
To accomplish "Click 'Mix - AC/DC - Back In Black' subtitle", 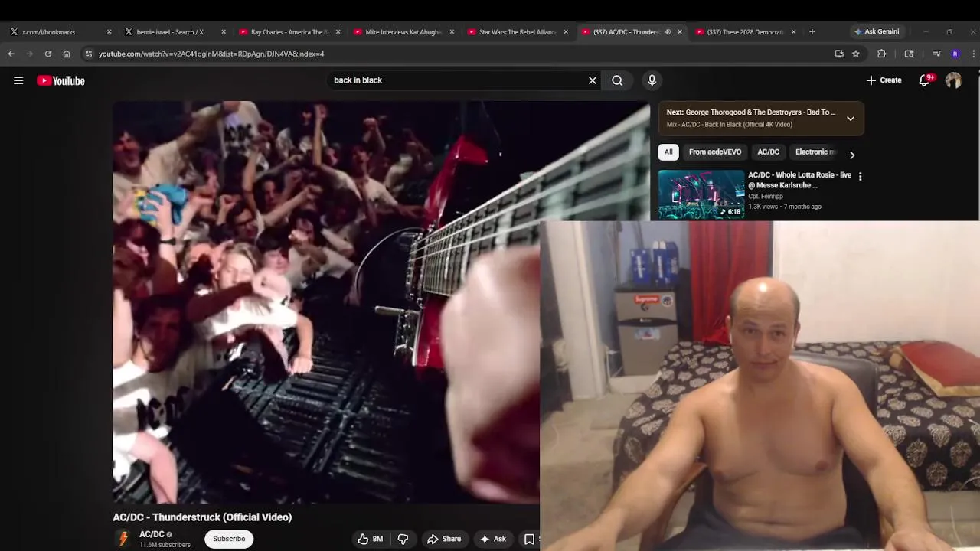I will point(730,125).
